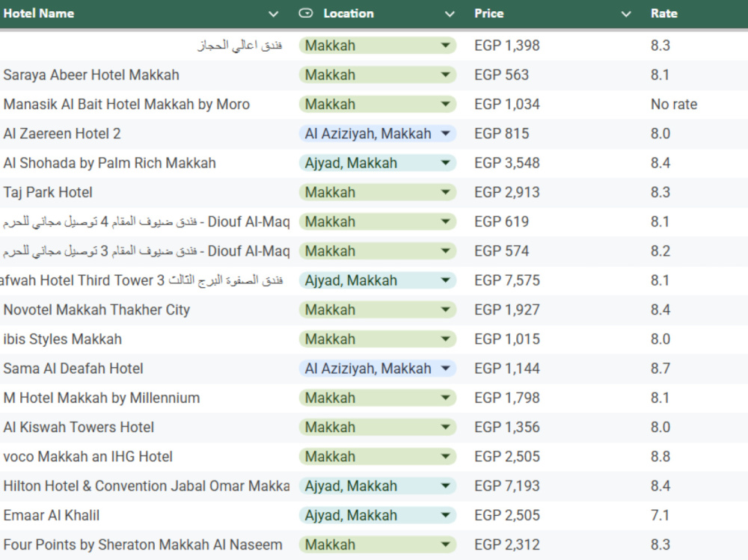
Task: Select cell Al Shohada by Palm Rich Makkah
Action: pyautogui.click(x=110, y=163)
